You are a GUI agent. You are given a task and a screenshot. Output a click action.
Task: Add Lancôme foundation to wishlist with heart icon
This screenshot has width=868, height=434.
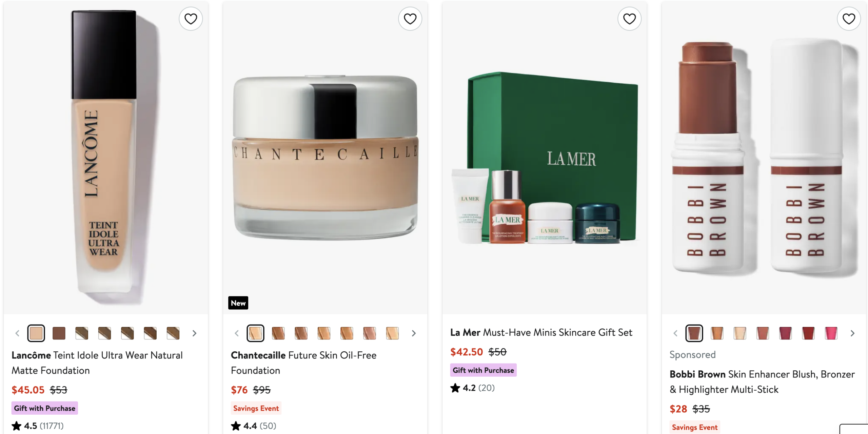tap(191, 19)
